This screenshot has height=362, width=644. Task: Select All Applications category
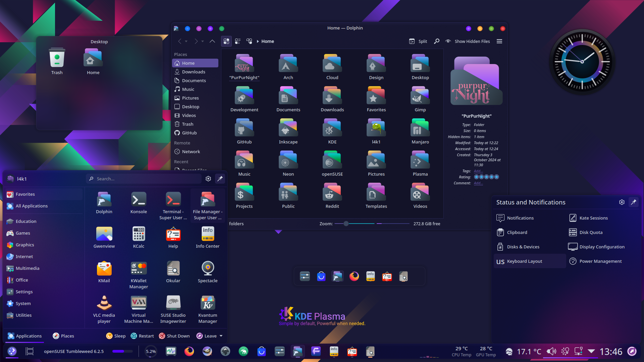[x=43, y=206]
